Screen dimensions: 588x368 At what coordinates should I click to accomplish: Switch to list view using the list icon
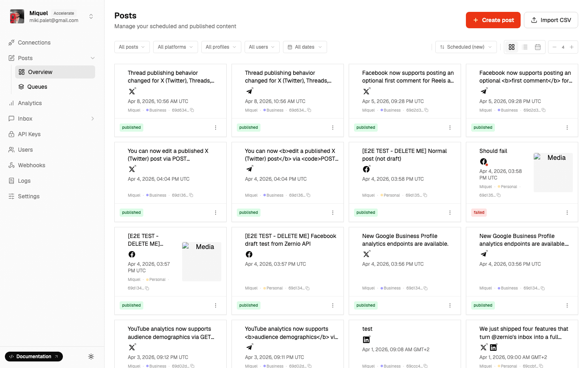(x=525, y=47)
